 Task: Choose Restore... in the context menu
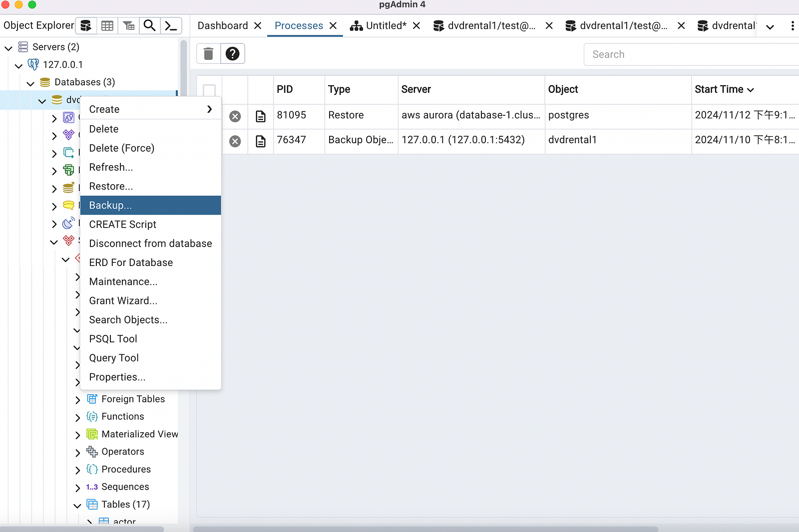click(x=150, y=186)
